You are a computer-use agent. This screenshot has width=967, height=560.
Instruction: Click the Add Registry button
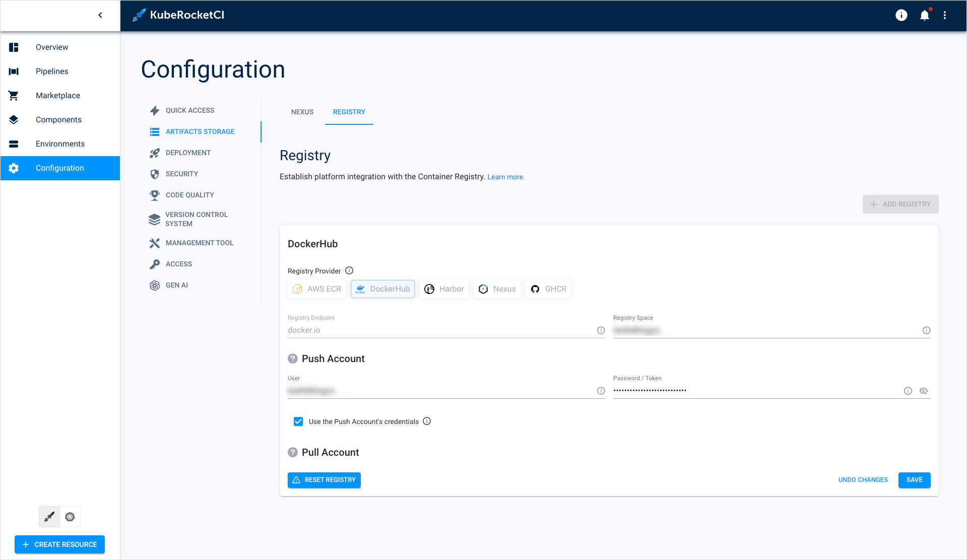900,204
